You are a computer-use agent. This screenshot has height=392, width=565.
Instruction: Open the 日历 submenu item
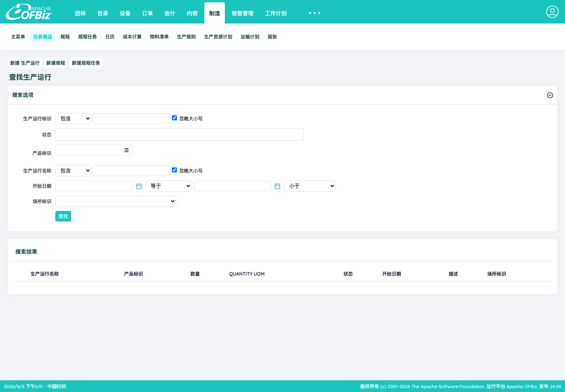(x=110, y=37)
